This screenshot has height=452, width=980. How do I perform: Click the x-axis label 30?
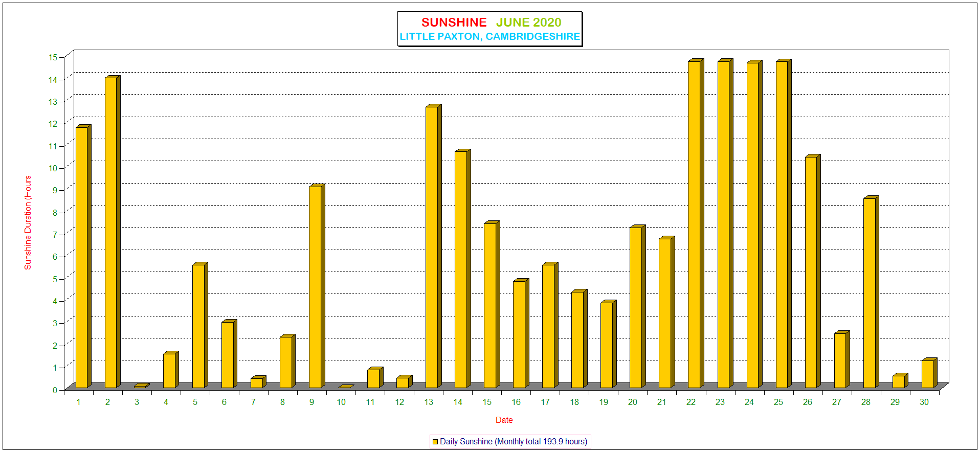924,402
